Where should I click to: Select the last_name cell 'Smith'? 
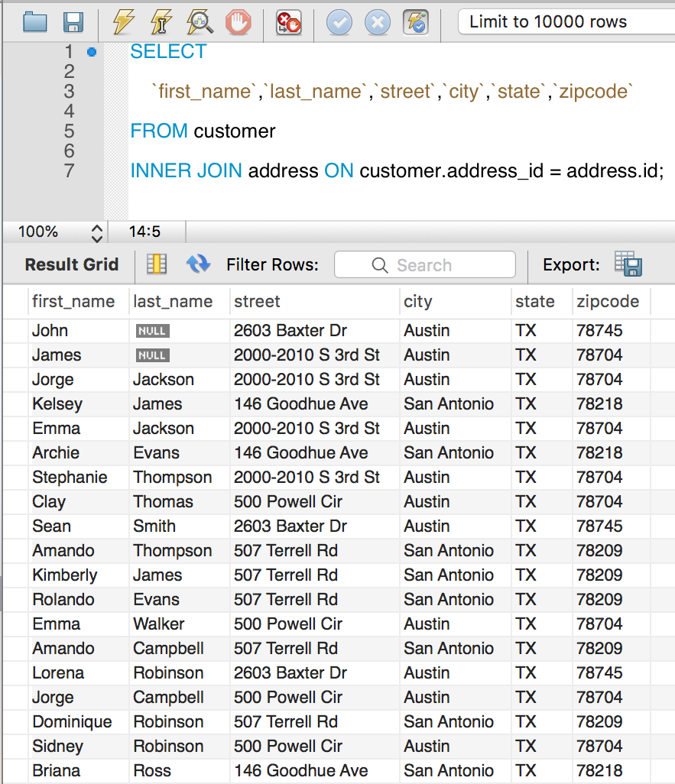179,526
